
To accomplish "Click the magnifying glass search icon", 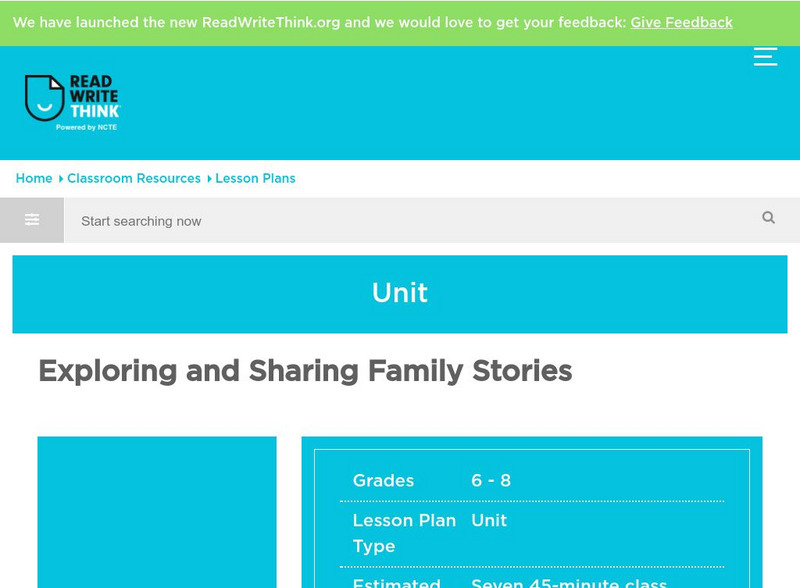I will click(x=768, y=218).
